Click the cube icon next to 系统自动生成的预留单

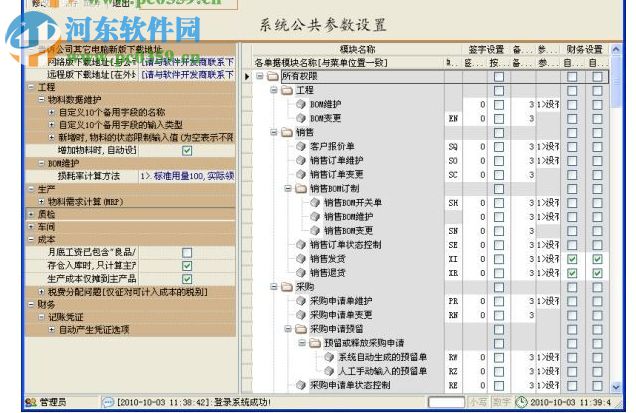tap(329, 357)
